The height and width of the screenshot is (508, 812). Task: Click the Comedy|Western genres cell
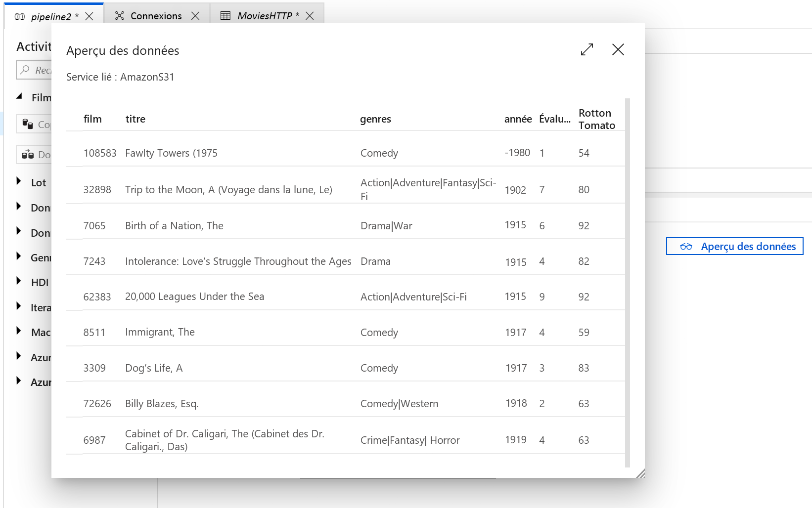click(x=399, y=404)
